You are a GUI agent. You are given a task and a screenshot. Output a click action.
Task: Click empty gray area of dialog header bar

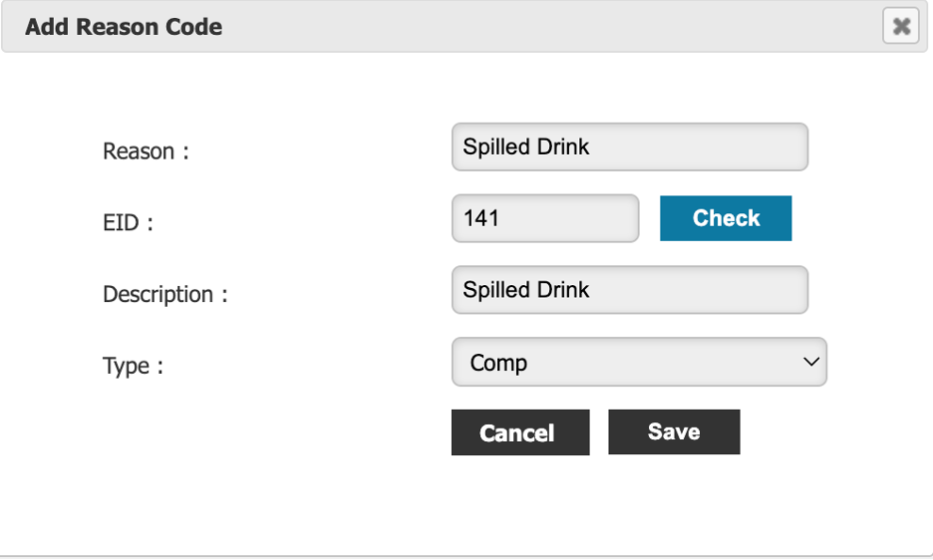[x=535, y=27]
